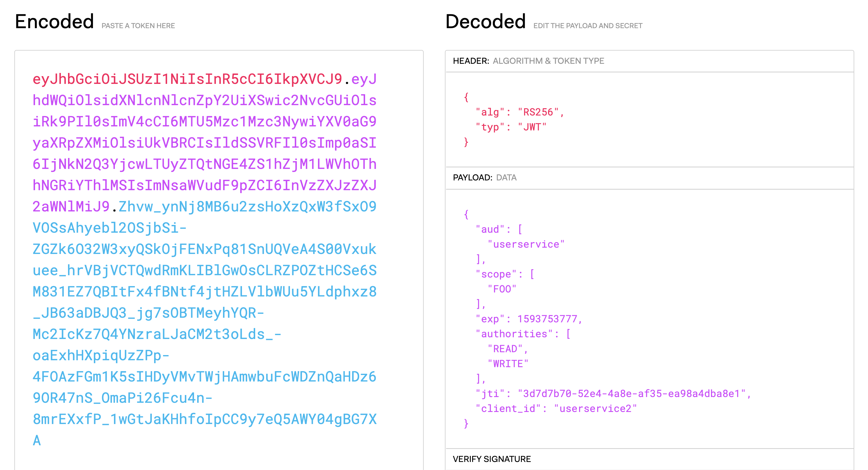
Task: Click the jti UUID value in the payload
Action: click(x=632, y=394)
